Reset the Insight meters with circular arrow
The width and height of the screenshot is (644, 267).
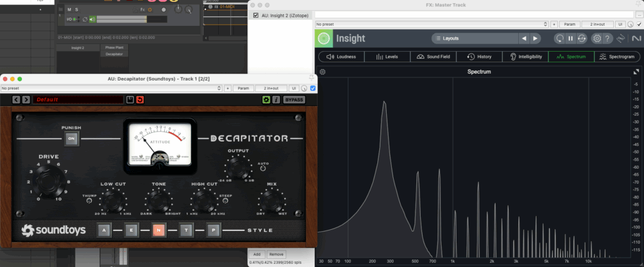558,38
